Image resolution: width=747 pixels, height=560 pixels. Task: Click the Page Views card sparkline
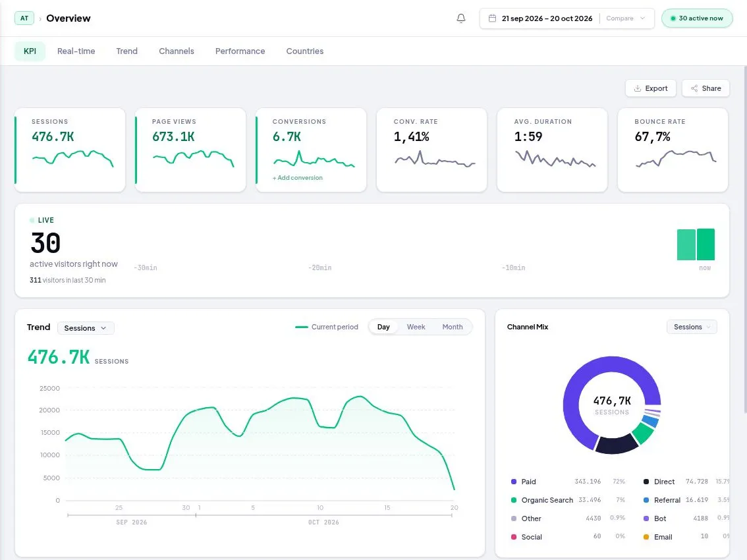click(x=193, y=157)
